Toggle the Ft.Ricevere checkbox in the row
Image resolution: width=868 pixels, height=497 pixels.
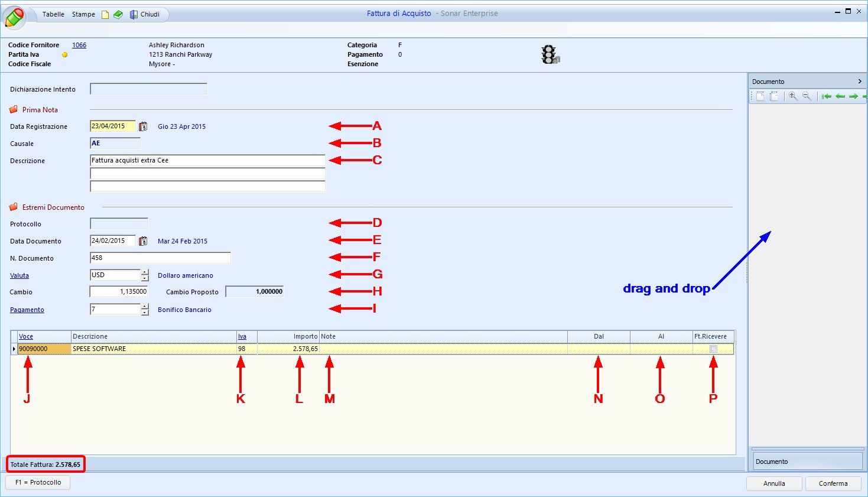pos(713,349)
